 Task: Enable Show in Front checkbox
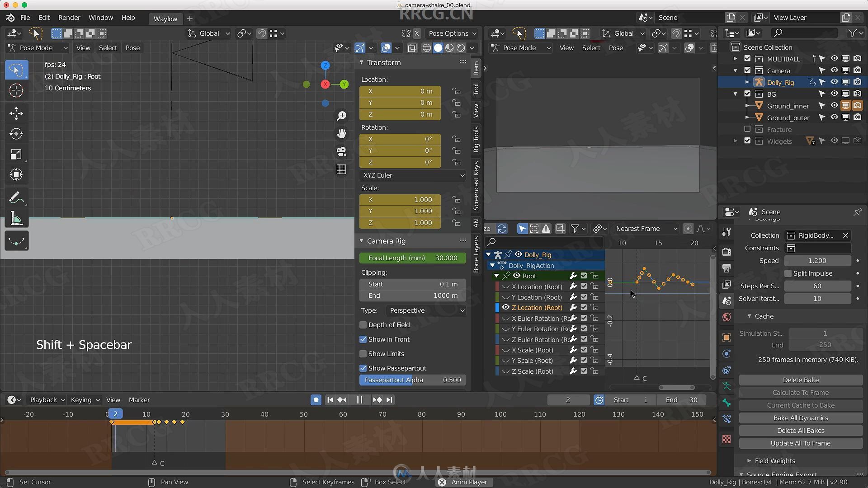pyautogui.click(x=363, y=339)
